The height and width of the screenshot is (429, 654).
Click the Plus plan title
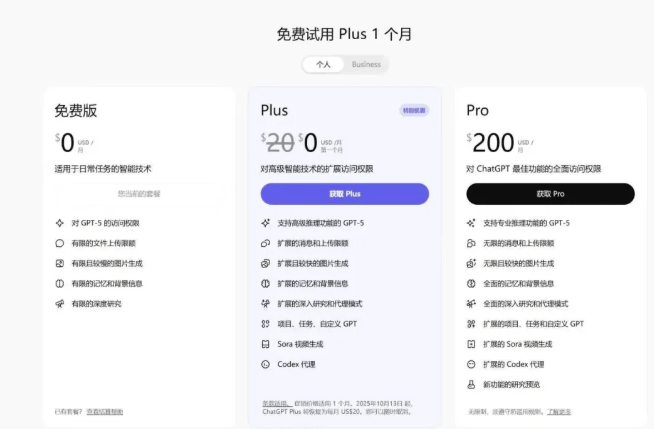pos(274,110)
